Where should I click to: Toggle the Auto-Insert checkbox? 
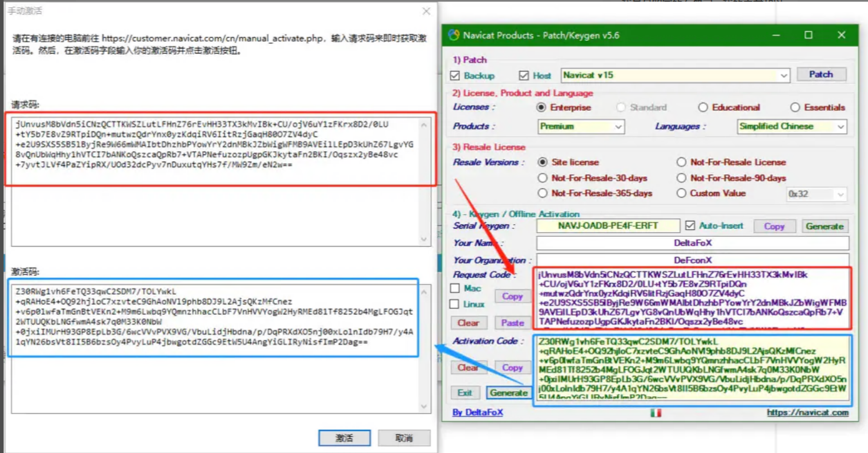690,225
